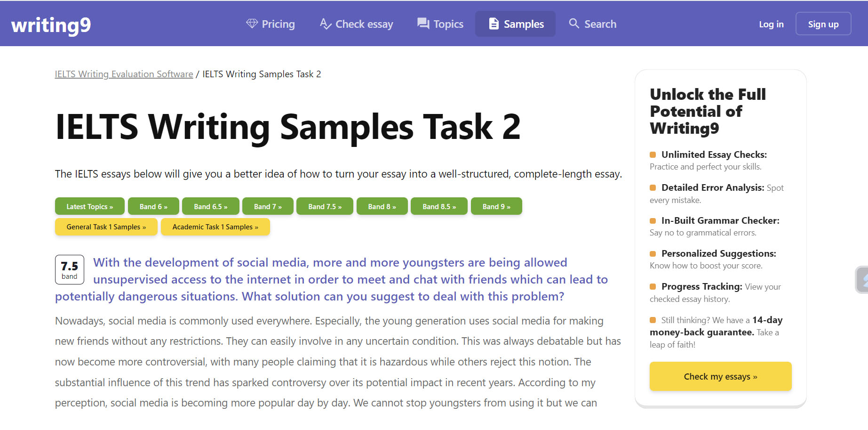Filter essays by Band 9

point(496,206)
